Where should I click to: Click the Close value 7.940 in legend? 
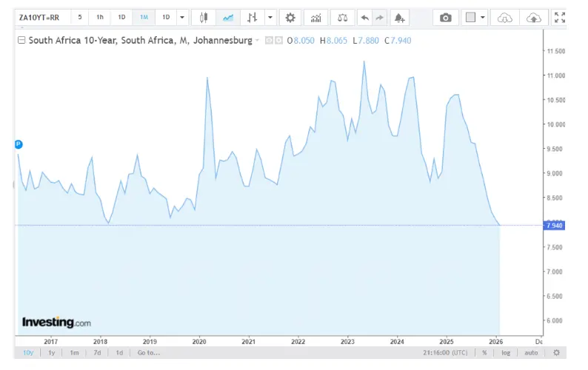click(x=401, y=41)
